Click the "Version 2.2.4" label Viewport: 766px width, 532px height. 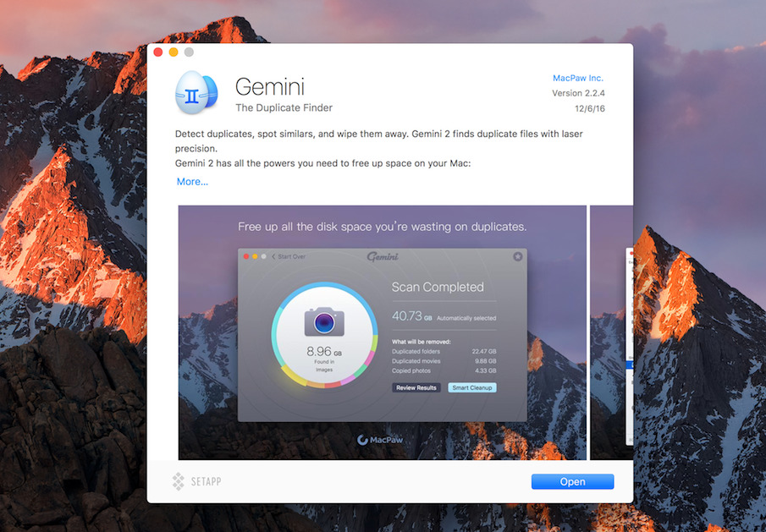click(x=578, y=93)
